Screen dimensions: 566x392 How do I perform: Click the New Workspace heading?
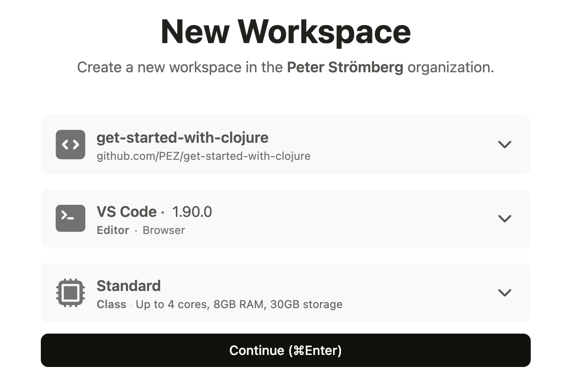pos(286,32)
